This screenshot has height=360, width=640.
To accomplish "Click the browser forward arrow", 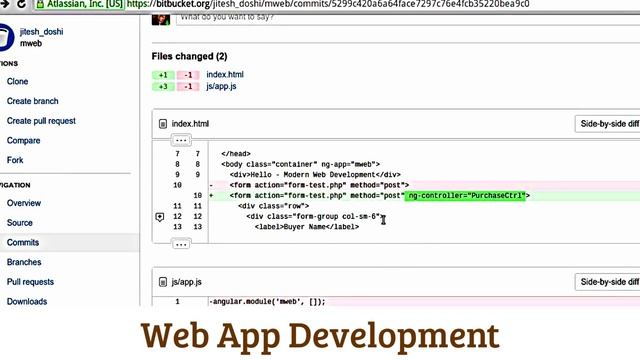I will coord(5,4).
